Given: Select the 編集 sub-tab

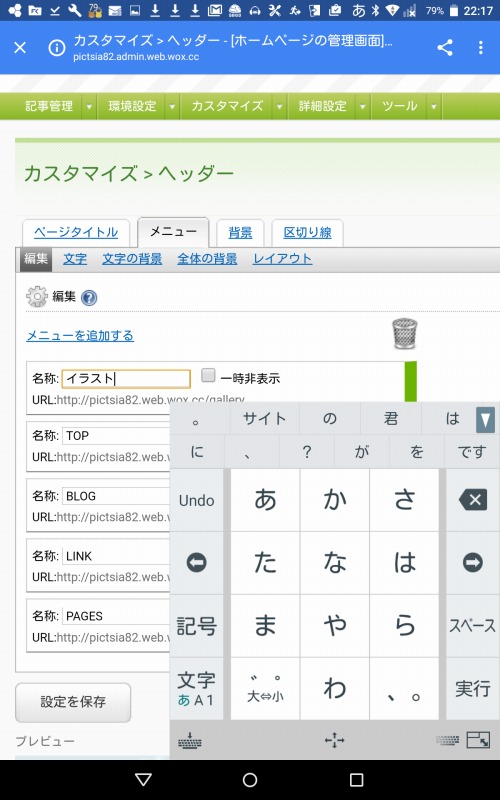Looking at the screenshot, I should click(x=36, y=259).
